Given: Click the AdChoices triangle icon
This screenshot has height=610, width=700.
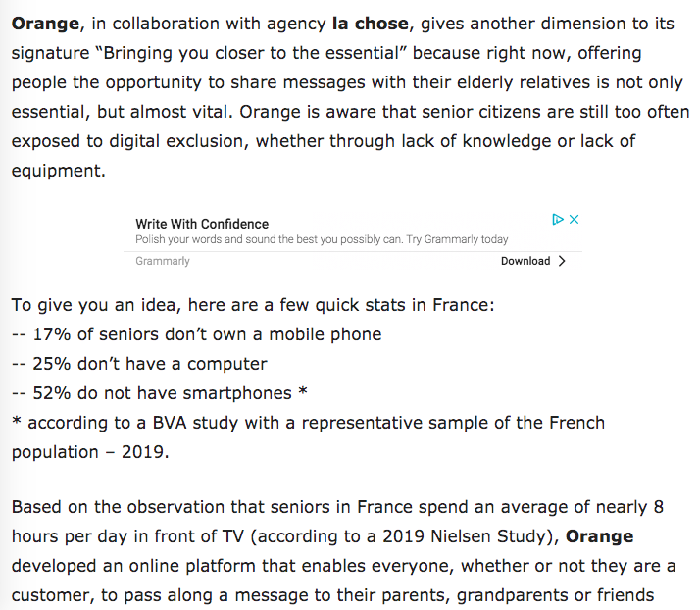Looking at the screenshot, I should coord(558,220).
